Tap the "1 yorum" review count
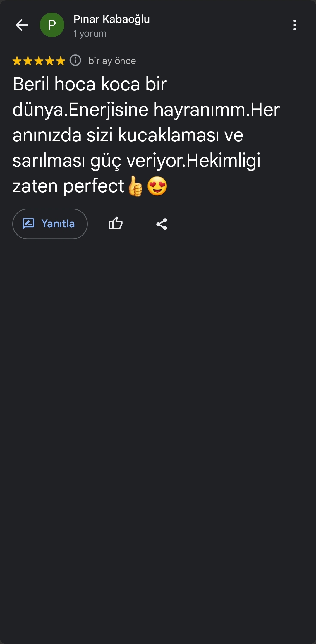Viewport: 316px width, 644px height. pyautogui.click(x=90, y=34)
